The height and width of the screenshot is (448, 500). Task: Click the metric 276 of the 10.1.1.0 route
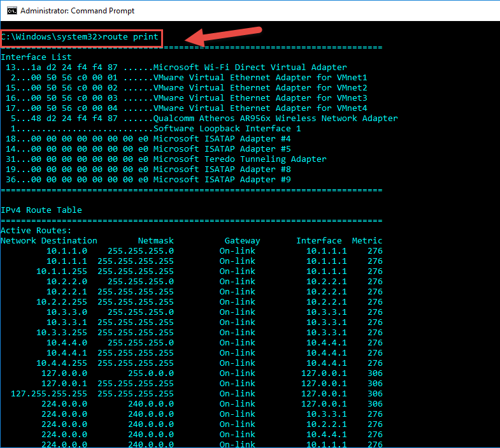(375, 251)
